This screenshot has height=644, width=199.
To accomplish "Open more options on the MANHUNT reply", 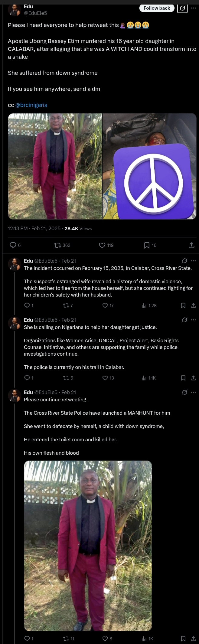I will coord(194,392).
